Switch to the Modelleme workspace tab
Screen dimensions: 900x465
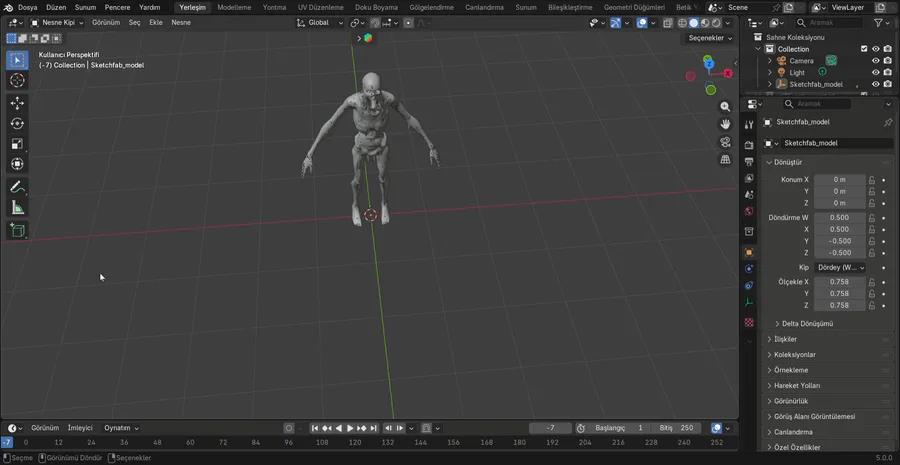(234, 7)
